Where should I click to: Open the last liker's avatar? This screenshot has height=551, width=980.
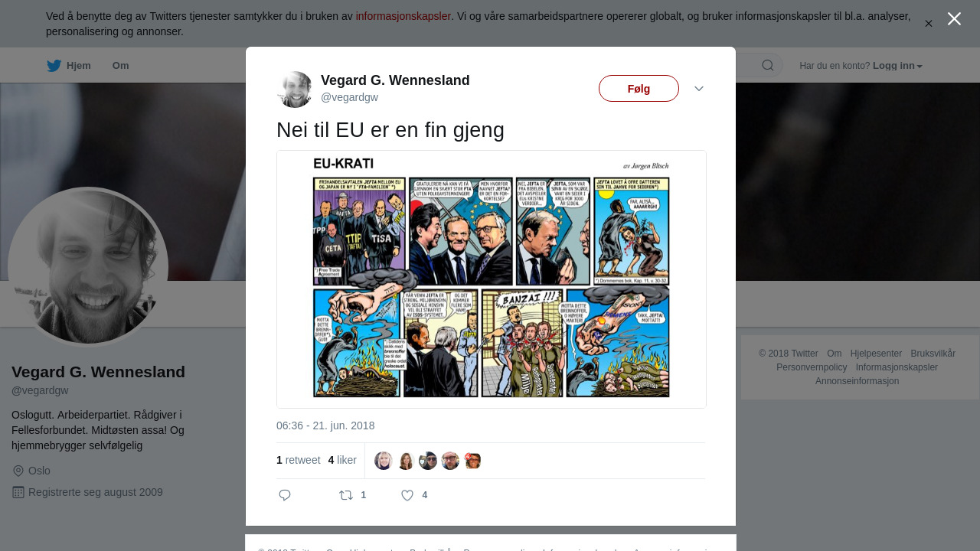coord(472,461)
